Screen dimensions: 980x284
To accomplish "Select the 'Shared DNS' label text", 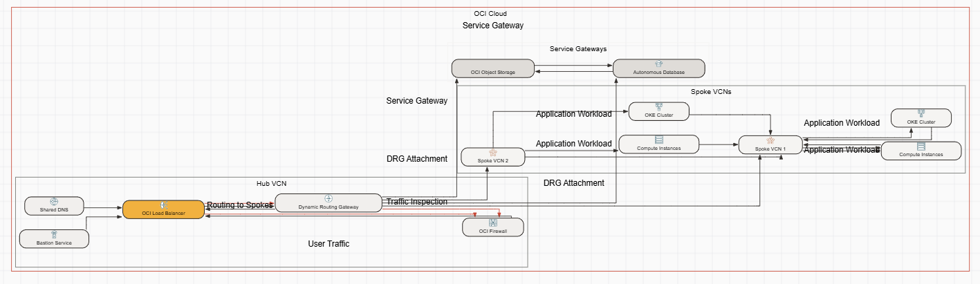I will click(x=54, y=209).
